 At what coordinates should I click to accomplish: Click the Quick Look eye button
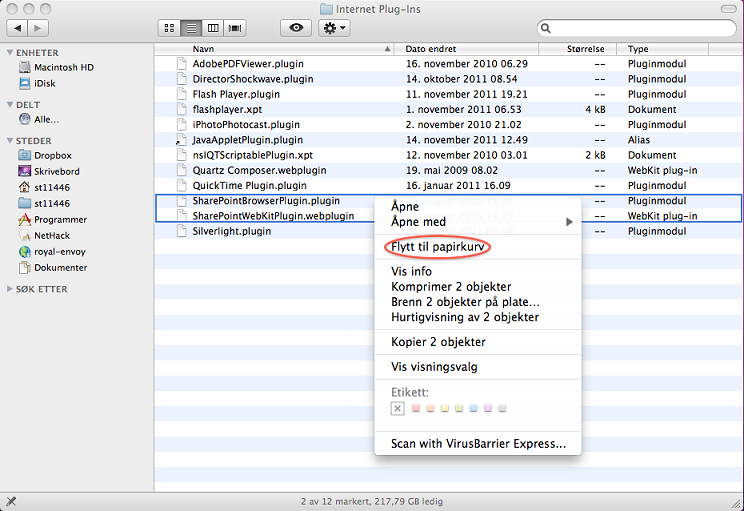295,28
